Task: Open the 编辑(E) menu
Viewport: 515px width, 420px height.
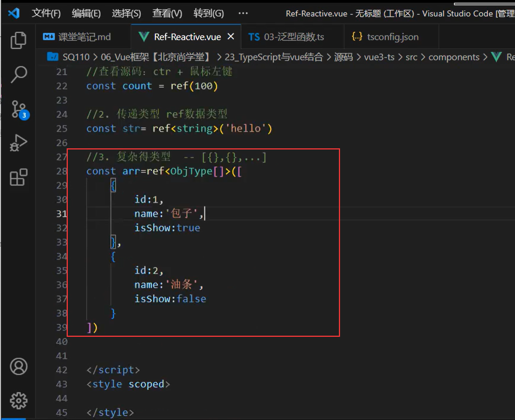Action: click(x=86, y=14)
